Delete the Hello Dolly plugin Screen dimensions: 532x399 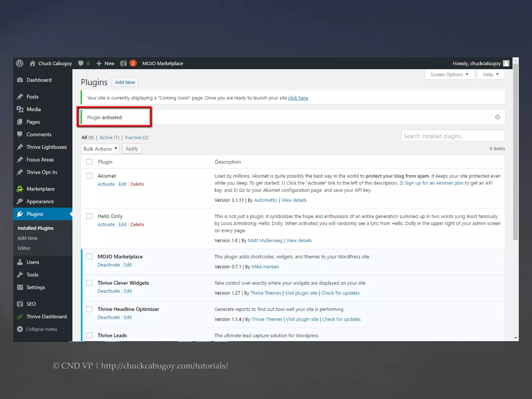pyautogui.click(x=137, y=224)
